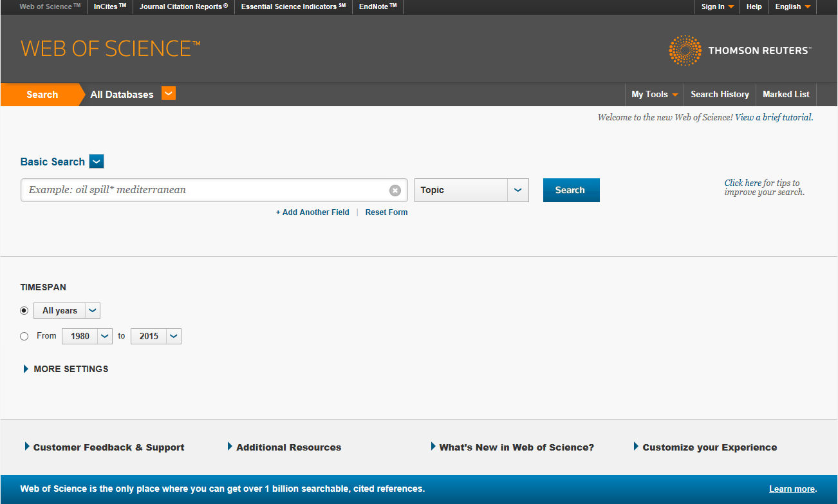The height and width of the screenshot is (504, 838).
Task: Switch to EndNote tab
Action: coord(378,6)
